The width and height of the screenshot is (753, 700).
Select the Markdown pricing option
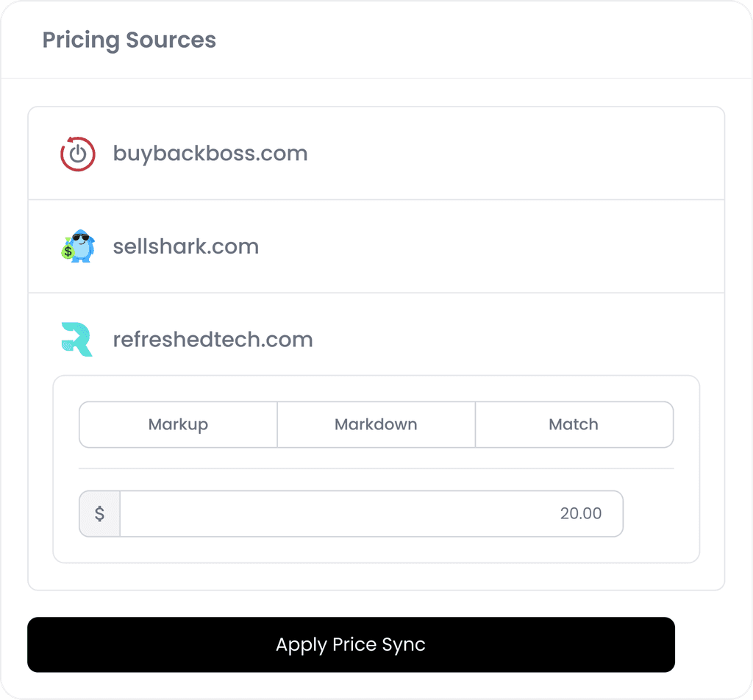(x=376, y=424)
